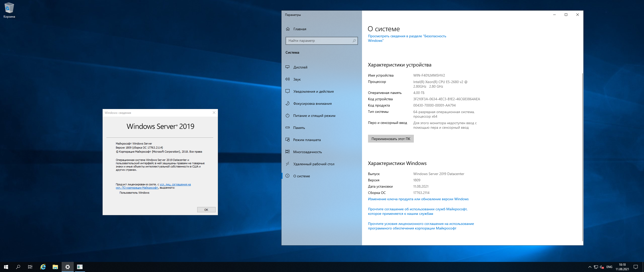The height and width of the screenshot is (272, 644).
Task: Open taskbar search magnifier
Action: point(18,267)
